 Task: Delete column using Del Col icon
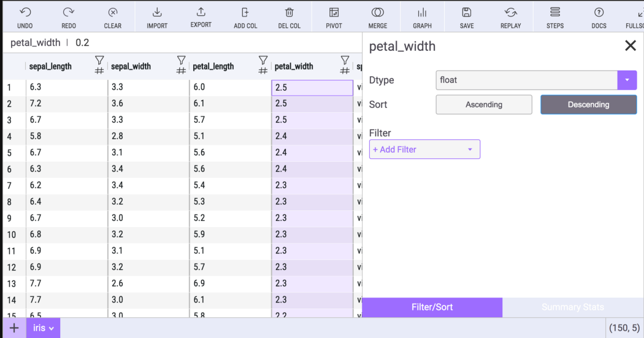[289, 13]
